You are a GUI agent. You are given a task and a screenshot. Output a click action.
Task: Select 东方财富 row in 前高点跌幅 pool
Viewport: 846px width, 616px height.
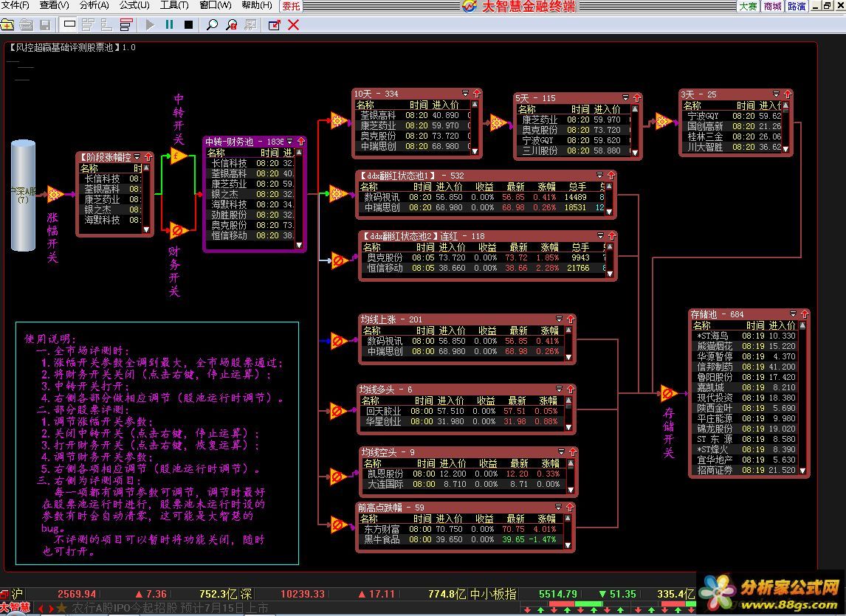pos(460,529)
